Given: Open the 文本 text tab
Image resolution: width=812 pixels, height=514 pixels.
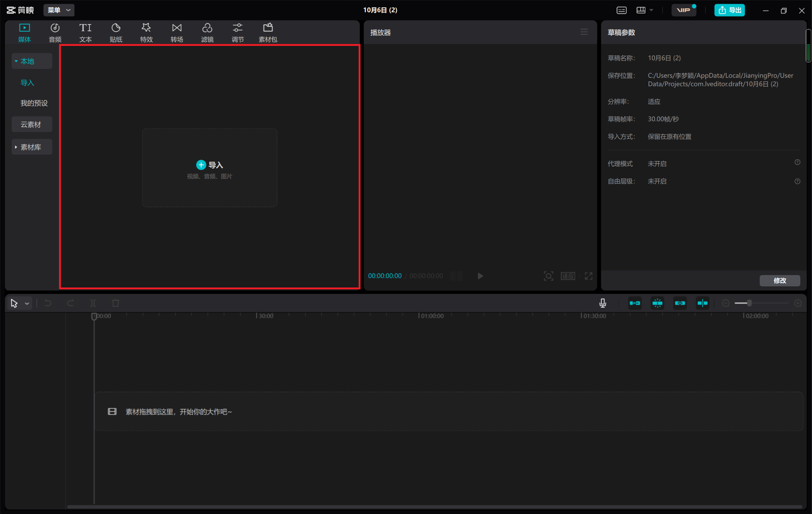Looking at the screenshot, I should (85, 32).
